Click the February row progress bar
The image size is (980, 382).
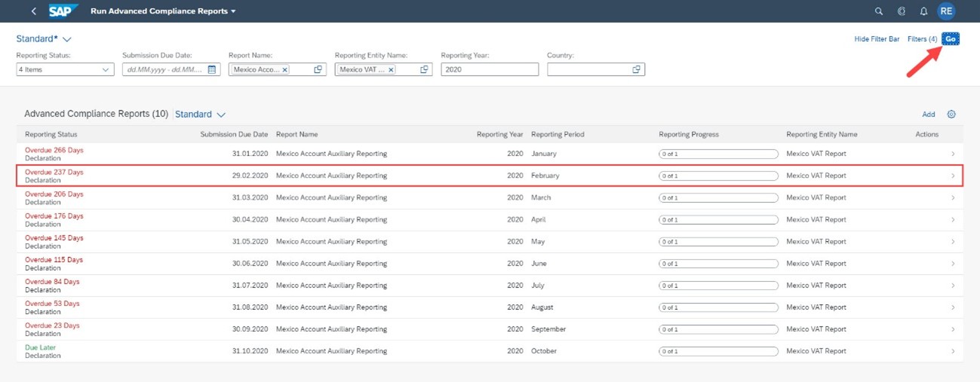point(717,176)
